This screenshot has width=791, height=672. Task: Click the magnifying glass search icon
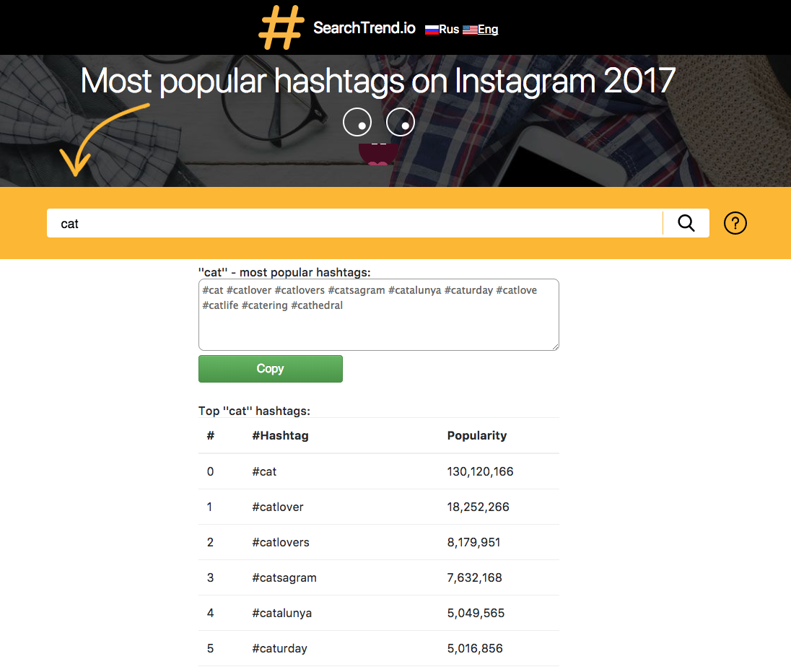click(x=685, y=223)
